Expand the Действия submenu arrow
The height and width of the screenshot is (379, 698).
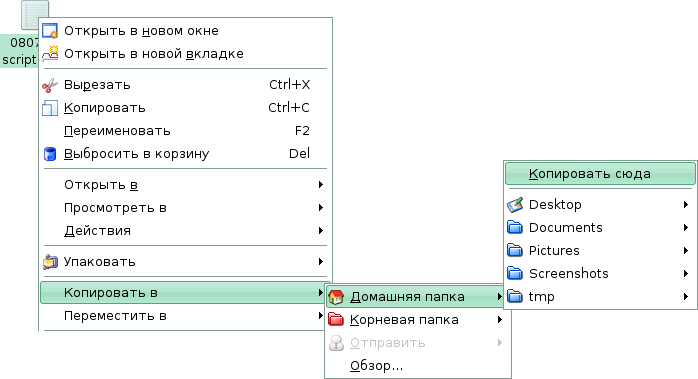[x=321, y=231]
